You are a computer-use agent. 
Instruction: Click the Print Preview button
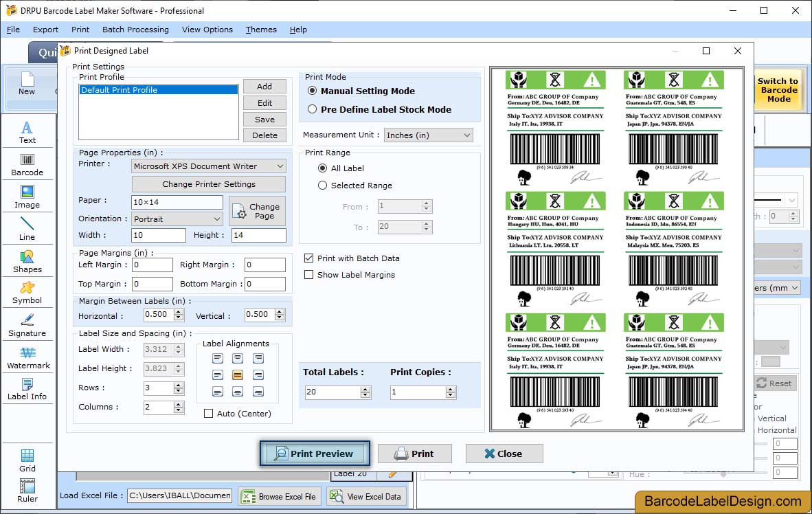315,454
